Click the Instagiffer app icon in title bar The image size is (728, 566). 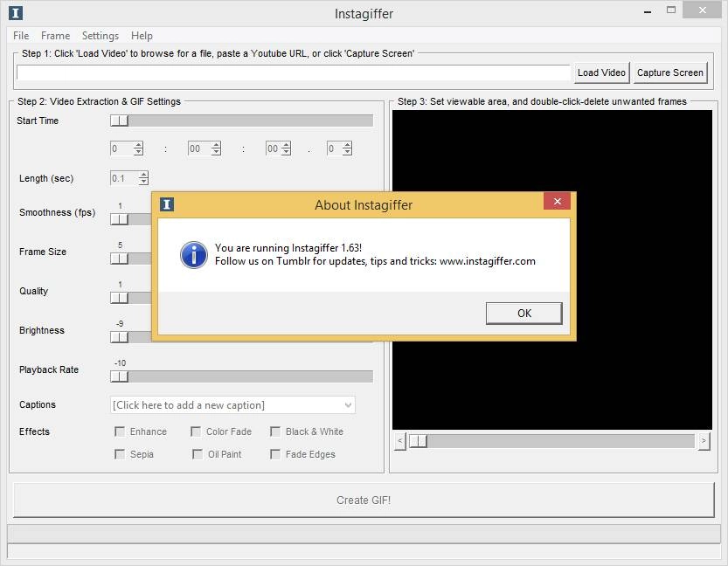(16, 13)
